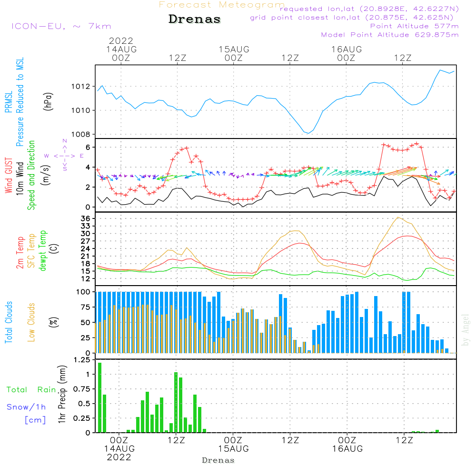Click the 'requested lon,lat (20.8928E, 42.6227N)' line

pos(369,9)
